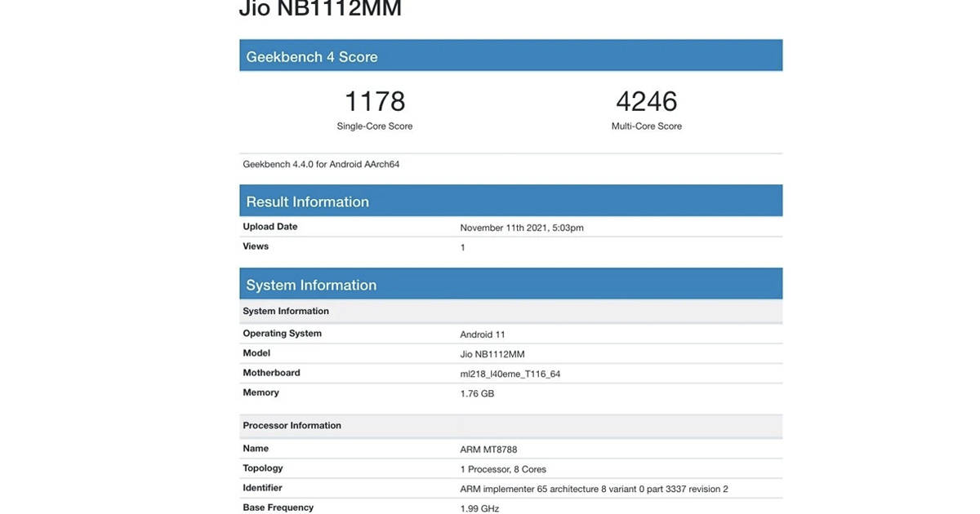
Task: Click the Model value Jio NB1112MM
Action: (491, 354)
